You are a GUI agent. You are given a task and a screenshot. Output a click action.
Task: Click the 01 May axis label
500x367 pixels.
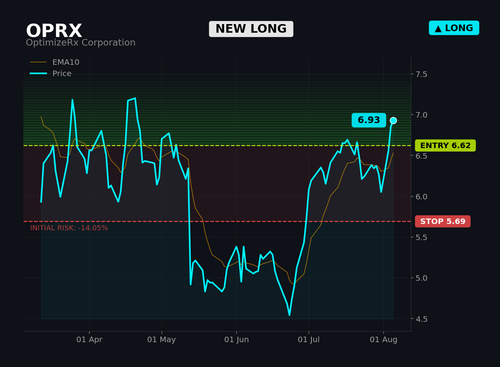(x=161, y=340)
